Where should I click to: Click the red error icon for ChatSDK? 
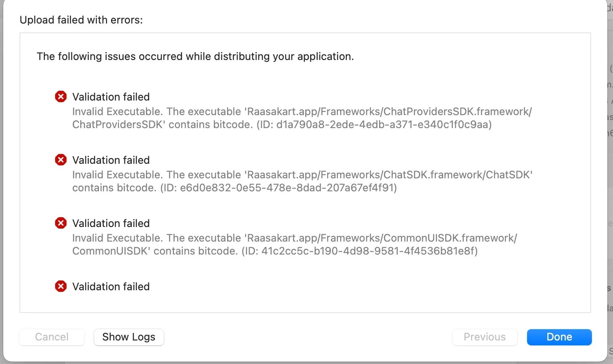61,160
